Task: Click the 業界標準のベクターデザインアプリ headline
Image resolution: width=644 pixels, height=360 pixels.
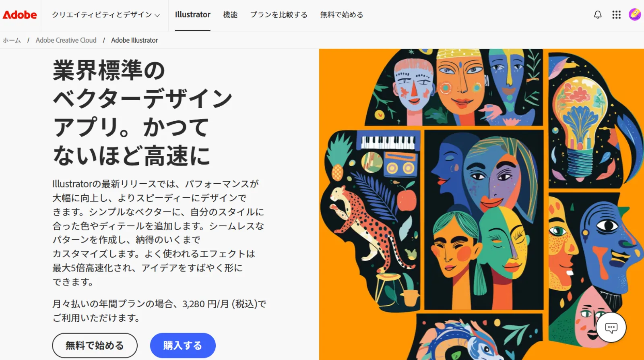Action: 143,113
